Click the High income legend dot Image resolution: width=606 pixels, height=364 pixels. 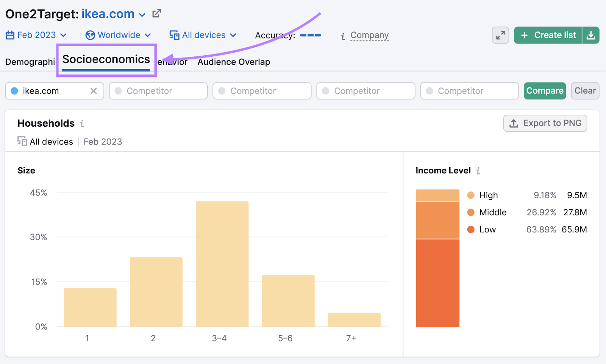[471, 195]
